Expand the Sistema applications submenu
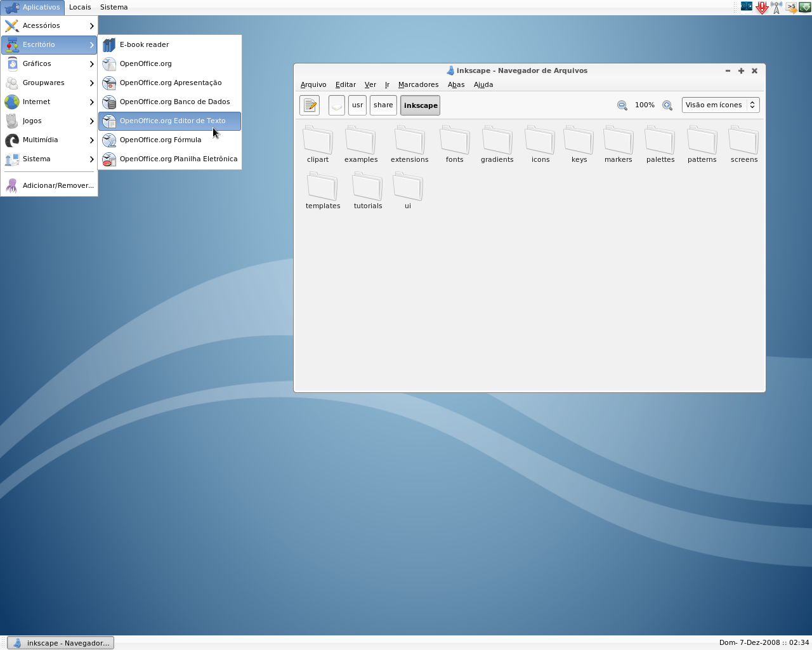812x650 pixels. click(49, 159)
